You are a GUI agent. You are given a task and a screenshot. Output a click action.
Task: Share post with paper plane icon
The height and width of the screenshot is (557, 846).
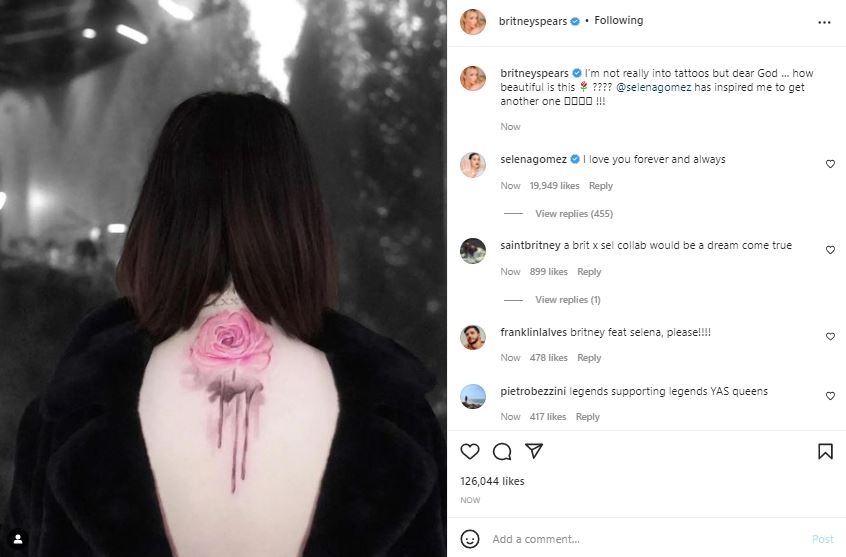point(534,451)
